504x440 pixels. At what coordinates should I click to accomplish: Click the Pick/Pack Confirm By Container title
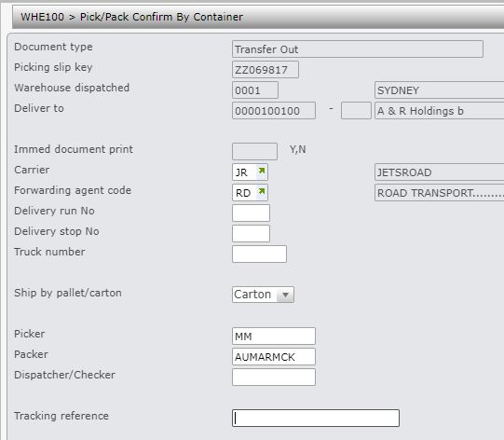[161, 17]
